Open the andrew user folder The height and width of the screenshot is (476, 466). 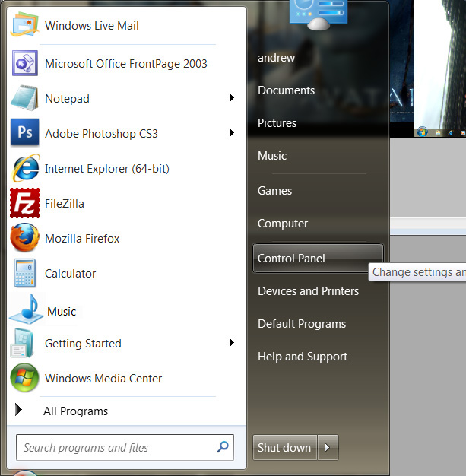pos(276,57)
